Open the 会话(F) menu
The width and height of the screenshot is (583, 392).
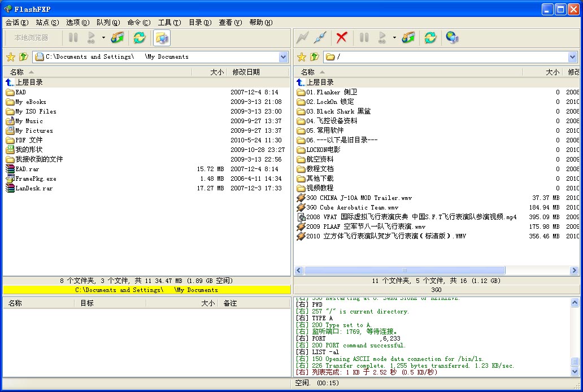[x=17, y=23]
